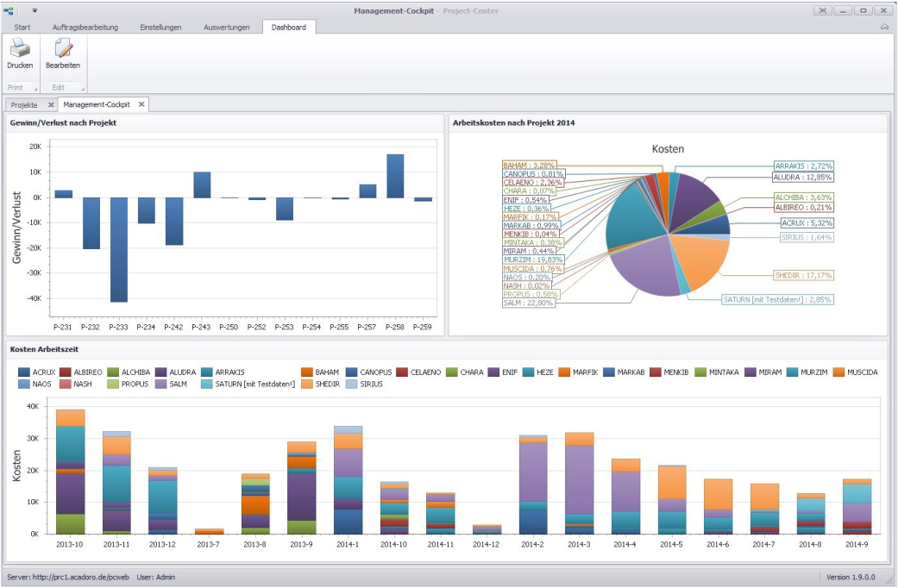Close the Management-Cockpit tab
This screenshot has height=588, width=898.
[141, 104]
